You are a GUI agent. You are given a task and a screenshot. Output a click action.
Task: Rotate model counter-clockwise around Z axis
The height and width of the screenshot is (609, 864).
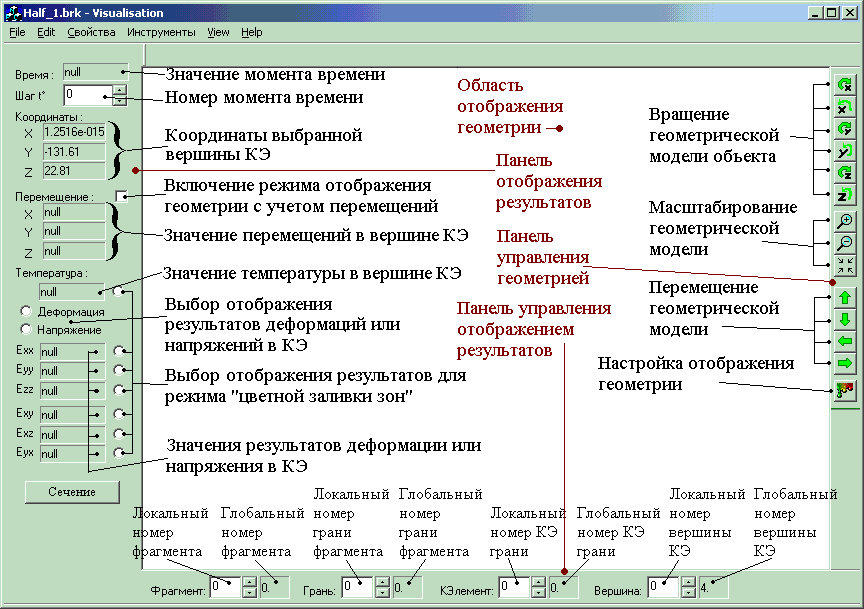point(844,195)
